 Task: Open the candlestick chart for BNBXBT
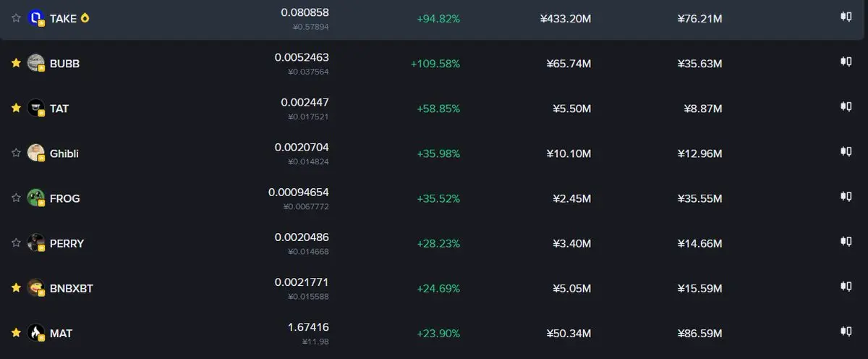click(x=845, y=287)
